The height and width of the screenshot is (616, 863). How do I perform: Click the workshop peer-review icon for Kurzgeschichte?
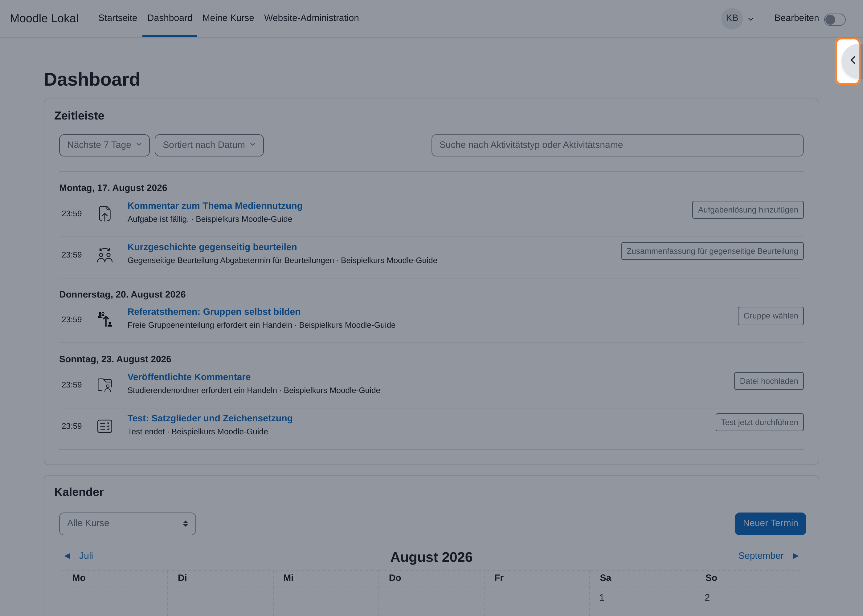pos(105,255)
